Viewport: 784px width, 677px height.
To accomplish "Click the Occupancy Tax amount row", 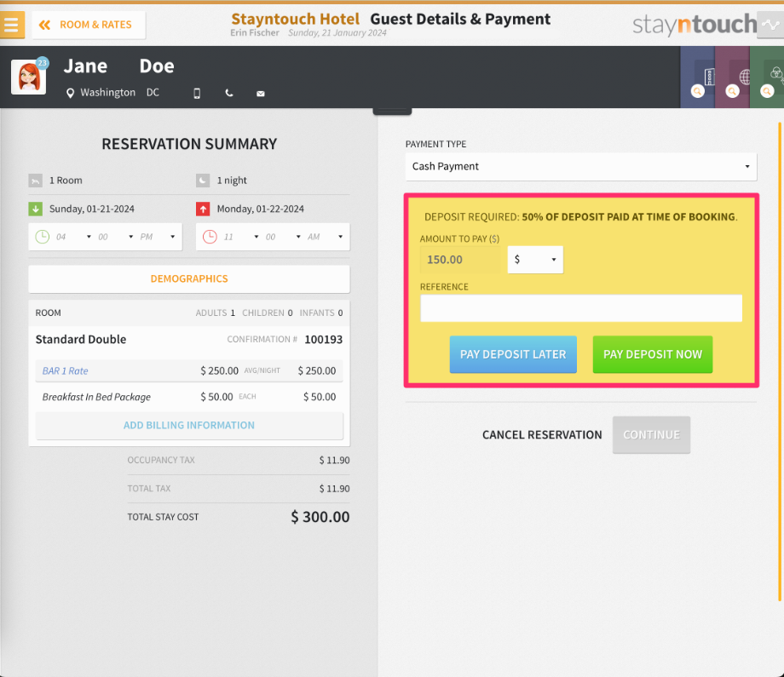I will 239,460.
